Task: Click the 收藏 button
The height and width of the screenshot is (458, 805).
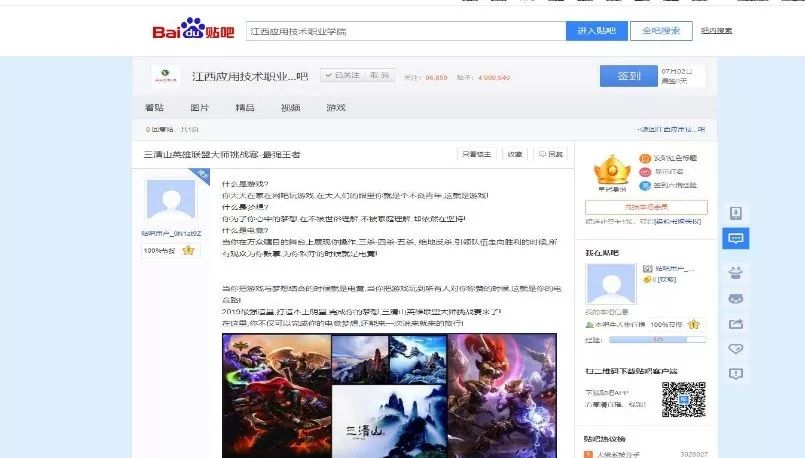Action: (x=514, y=154)
